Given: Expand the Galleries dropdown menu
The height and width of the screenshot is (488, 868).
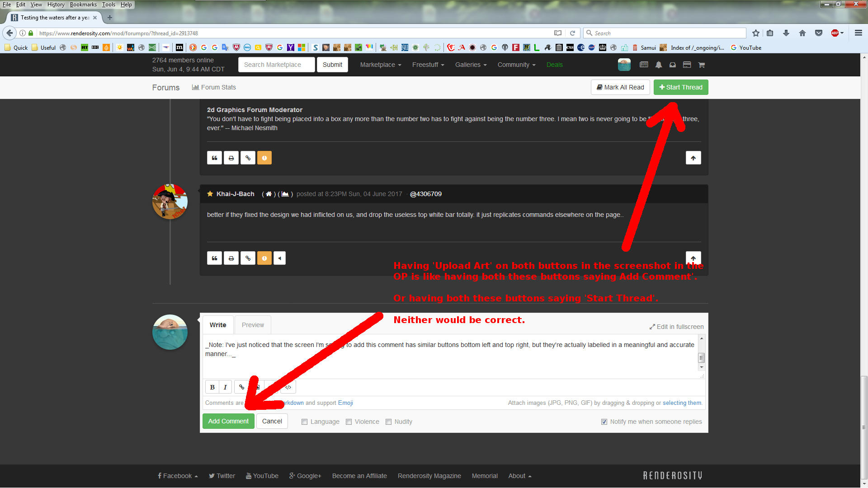Looking at the screenshot, I should pyautogui.click(x=471, y=65).
